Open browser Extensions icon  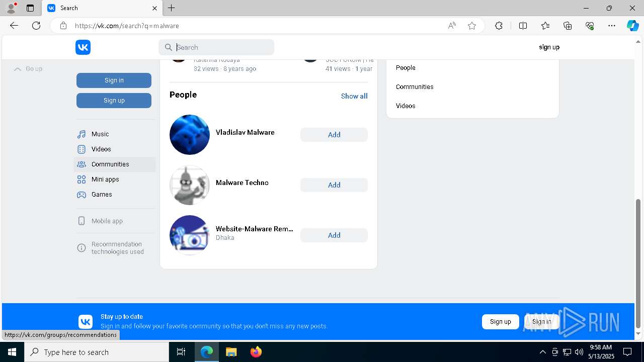(x=499, y=26)
